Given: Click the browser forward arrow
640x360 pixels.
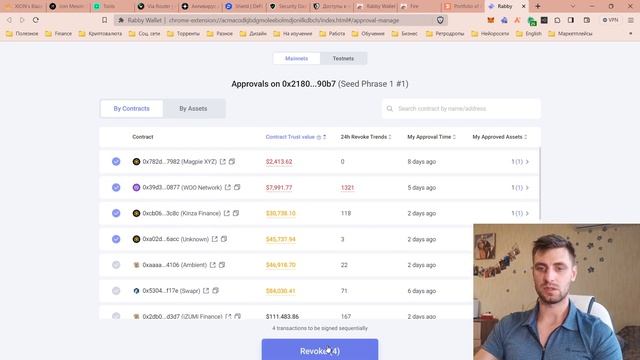Looking at the screenshot, I should [22, 20].
